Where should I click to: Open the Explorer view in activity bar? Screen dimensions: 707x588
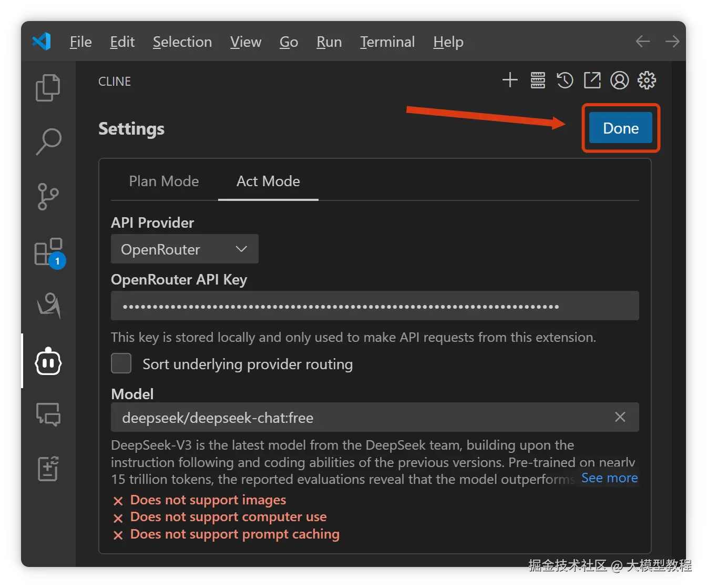48,87
